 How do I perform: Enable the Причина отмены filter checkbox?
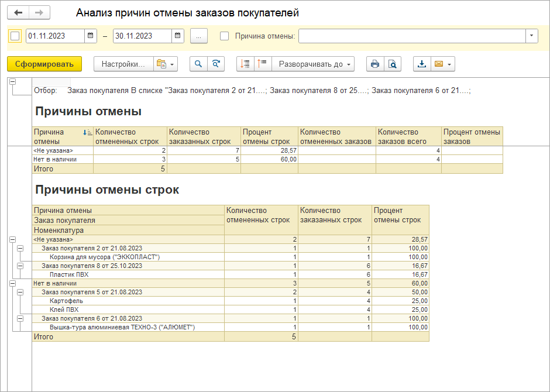224,36
